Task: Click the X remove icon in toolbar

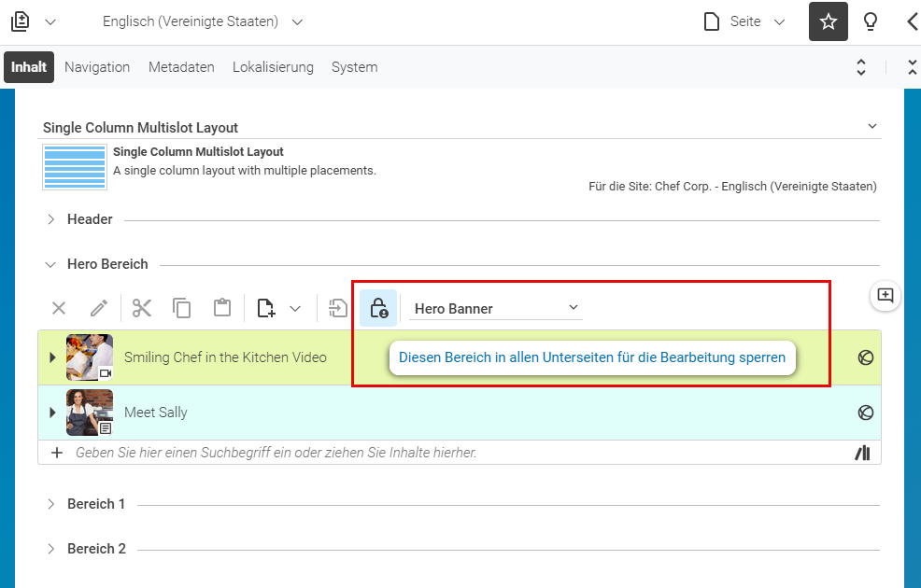Action: pyautogui.click(x=59, y=308)
